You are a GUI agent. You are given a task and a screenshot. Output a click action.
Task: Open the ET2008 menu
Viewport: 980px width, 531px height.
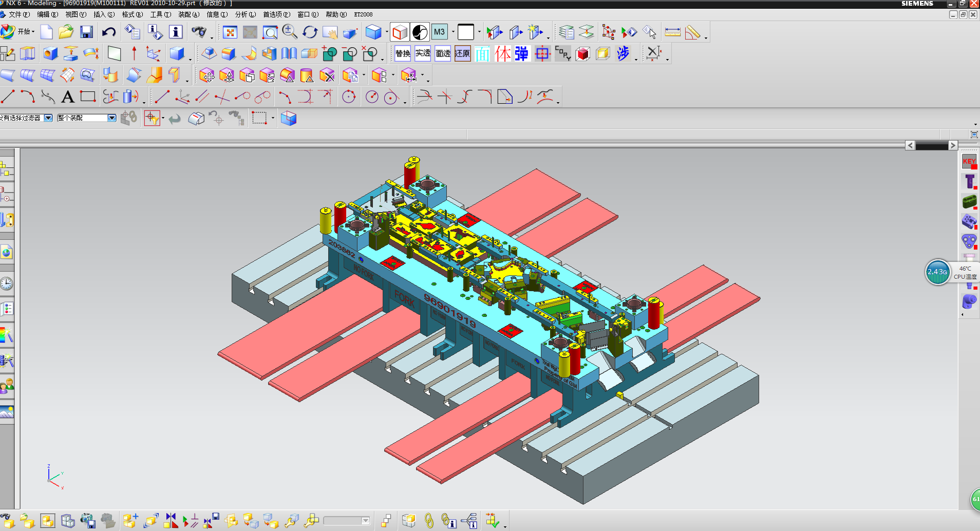(363, 14)
